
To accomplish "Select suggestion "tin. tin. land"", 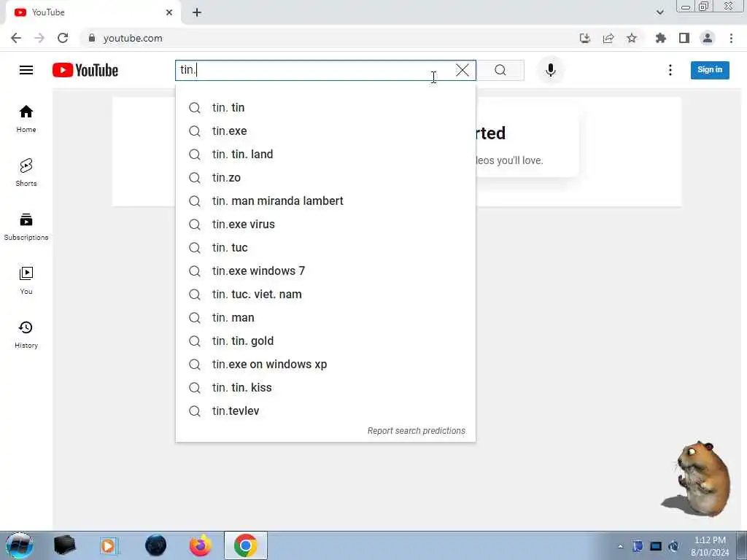I will tap(325, 155).
